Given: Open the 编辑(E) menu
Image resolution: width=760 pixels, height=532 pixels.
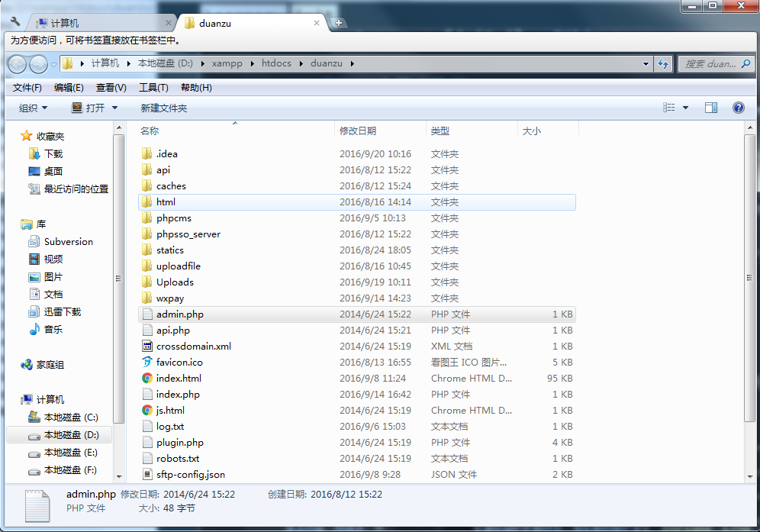Looking at the screenshot, I should coord(69,88).
